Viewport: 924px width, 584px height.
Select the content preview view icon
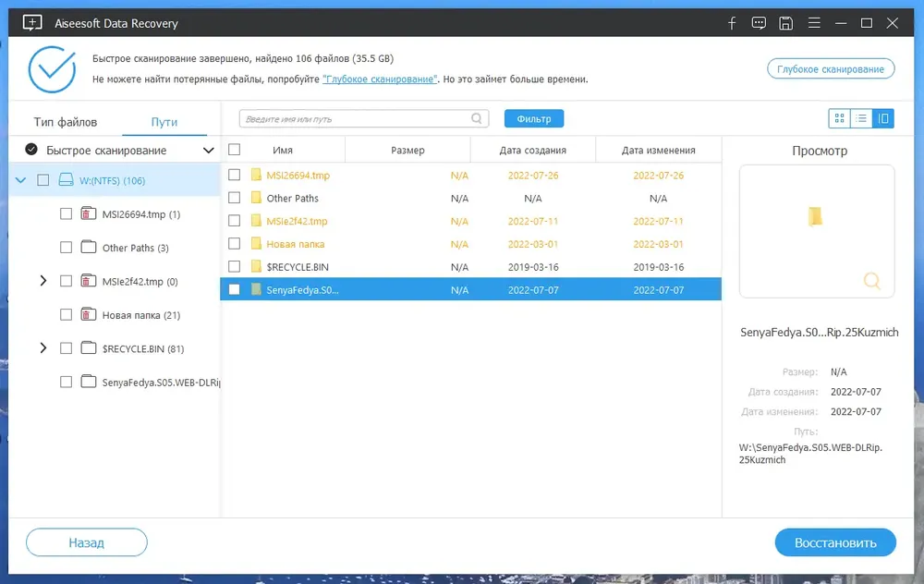click(882, 118)
